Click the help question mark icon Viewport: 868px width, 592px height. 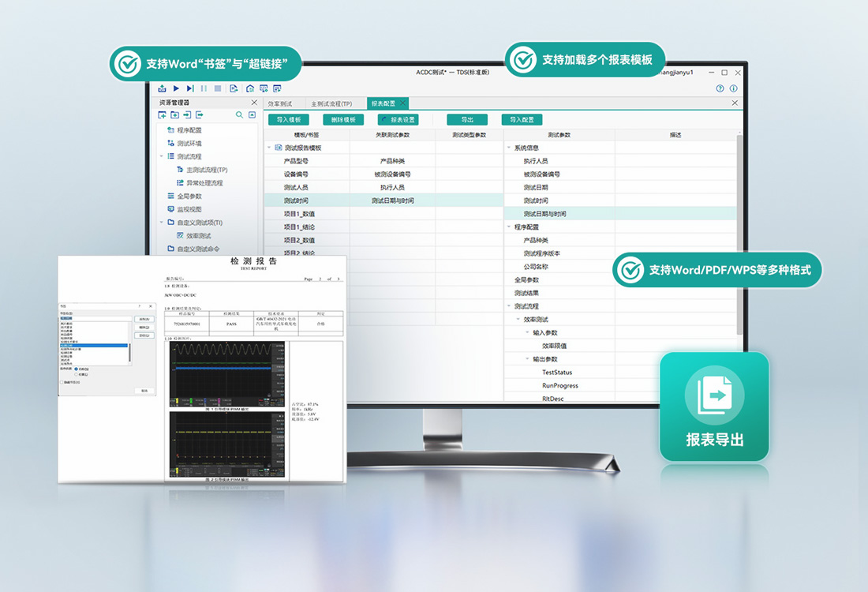[x=720, y=88]
